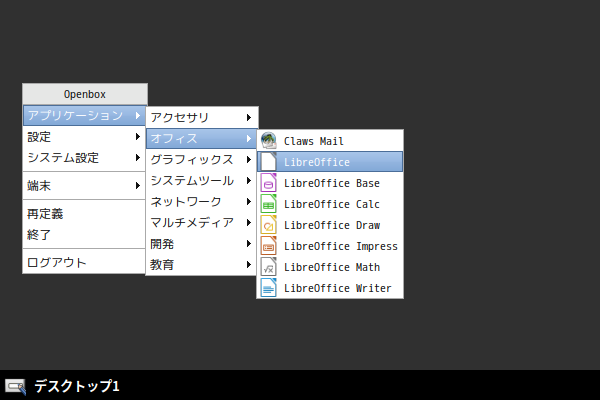This screenshot has height=400, width=600.
Task: Click the LibreOffice Calc spreadsheet icon
Action: 269,204
